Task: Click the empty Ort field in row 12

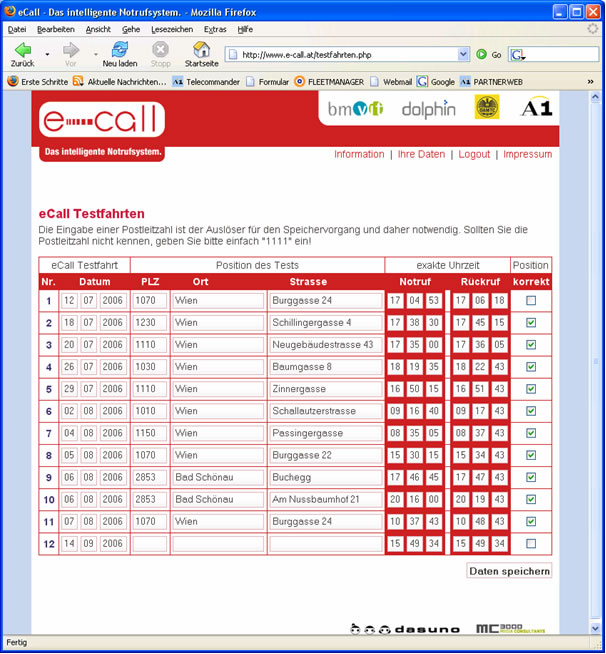Action: pyautogui.click(x=218, y=544)
